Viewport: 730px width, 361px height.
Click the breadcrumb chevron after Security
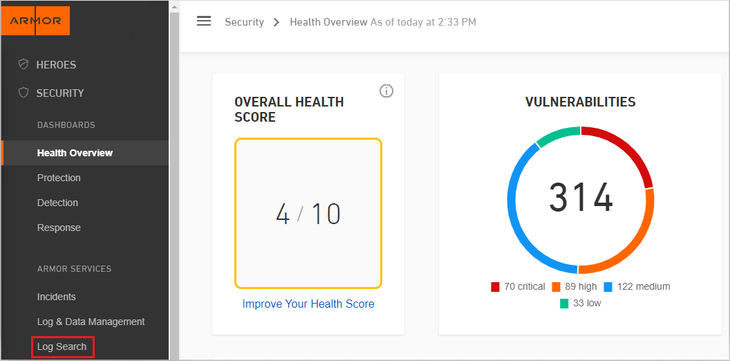277,22
